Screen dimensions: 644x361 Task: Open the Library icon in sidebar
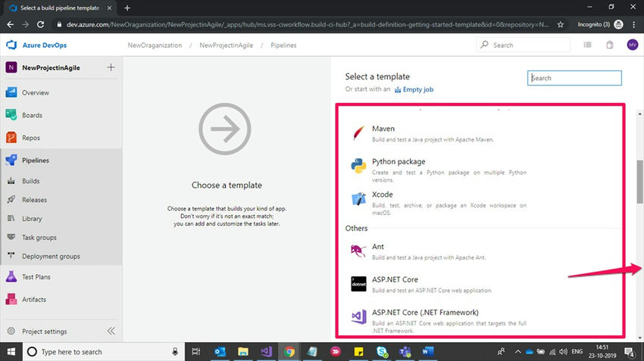pyautogui.click(x=11, y=218)
